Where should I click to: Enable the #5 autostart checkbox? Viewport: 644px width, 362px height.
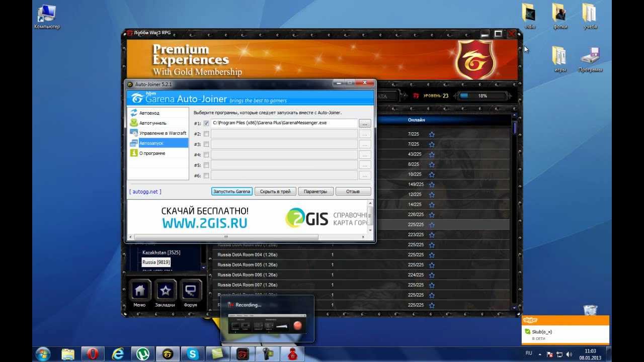coord(206,165)
